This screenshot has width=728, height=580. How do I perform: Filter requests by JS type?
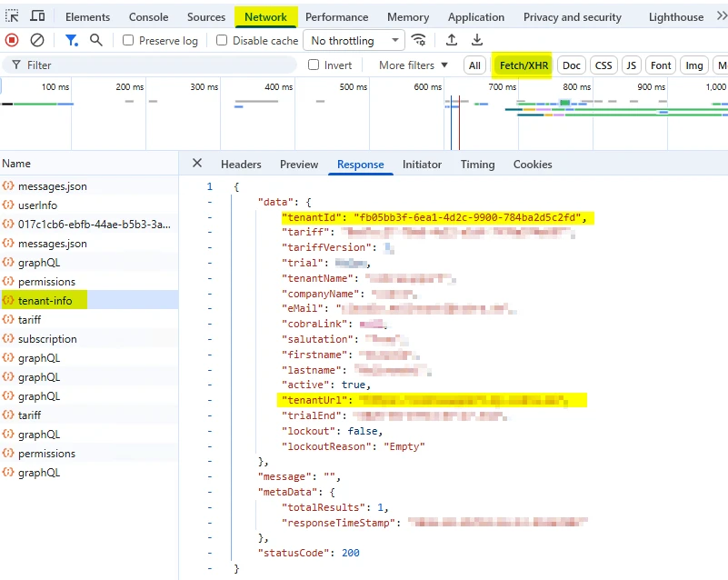click(x=631, y=65)
